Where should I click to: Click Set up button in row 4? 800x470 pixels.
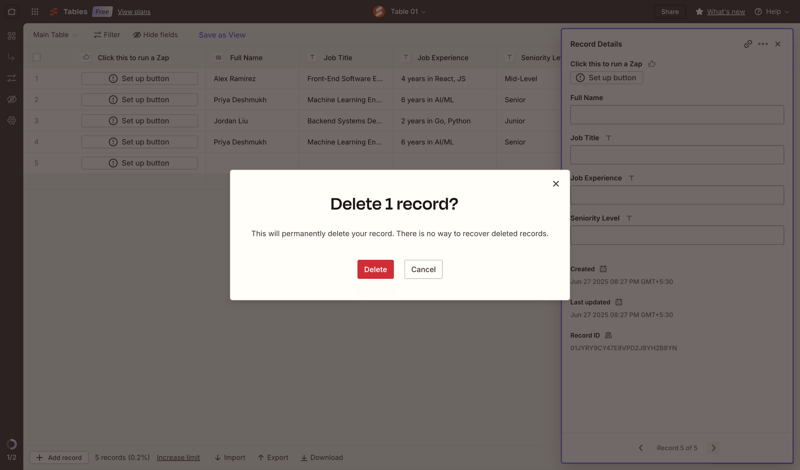click(x=139, y=142)
